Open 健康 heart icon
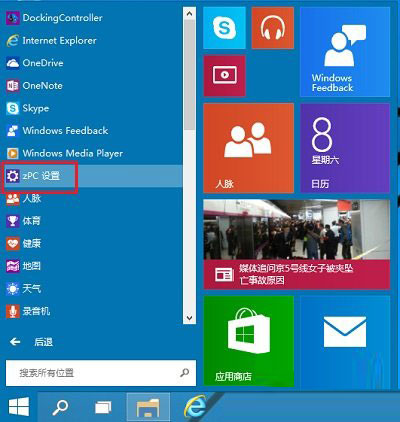400x422 pixels. click(13, 244)
